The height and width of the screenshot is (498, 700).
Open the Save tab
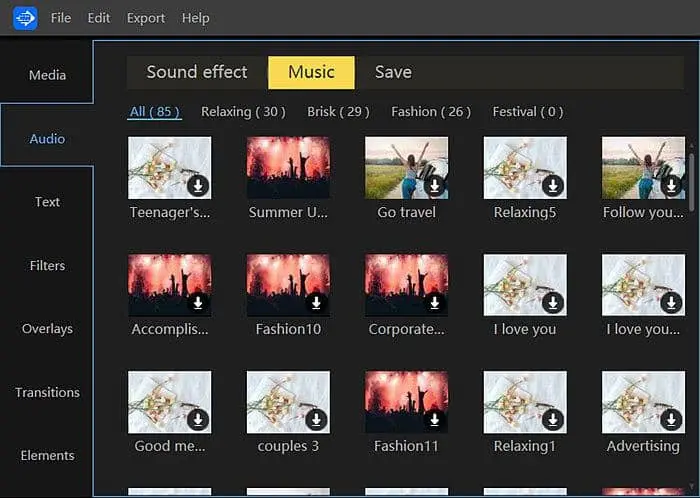pos(393,72)
